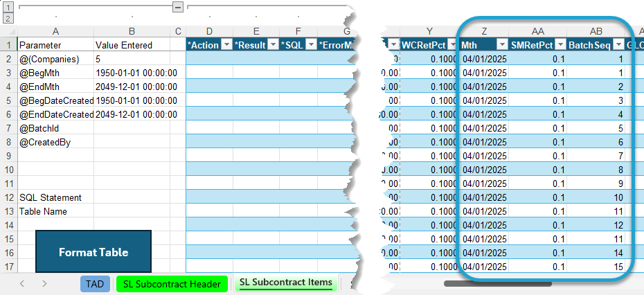Viewport: 644px width, 295px height.
Task: Click the select-all corner triangle
Action: 12,32
